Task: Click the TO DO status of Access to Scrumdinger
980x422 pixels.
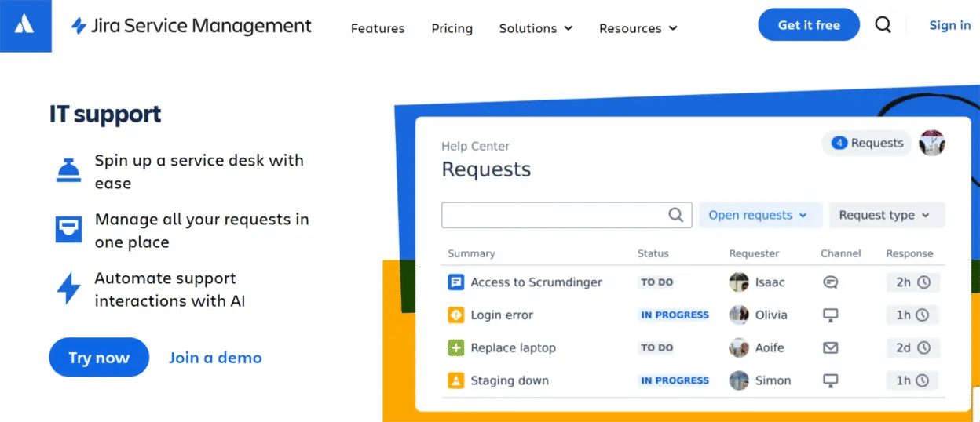Action: click(656, 282)
